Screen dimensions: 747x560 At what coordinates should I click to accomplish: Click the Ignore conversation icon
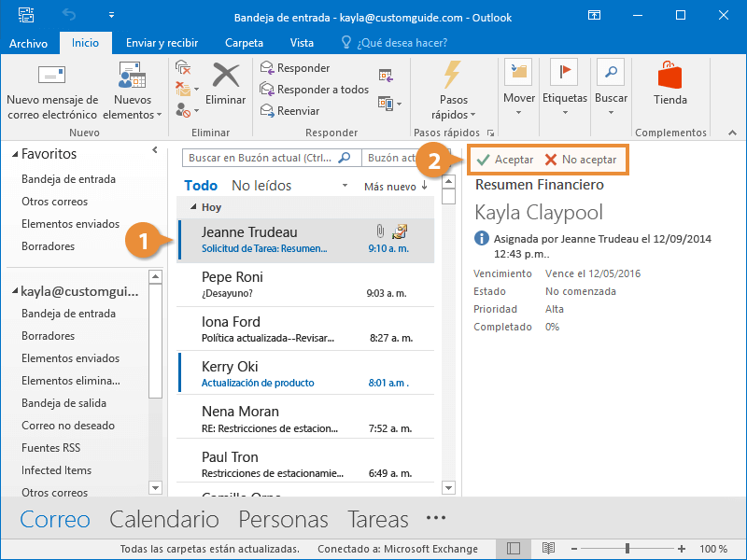pos(183,67)
